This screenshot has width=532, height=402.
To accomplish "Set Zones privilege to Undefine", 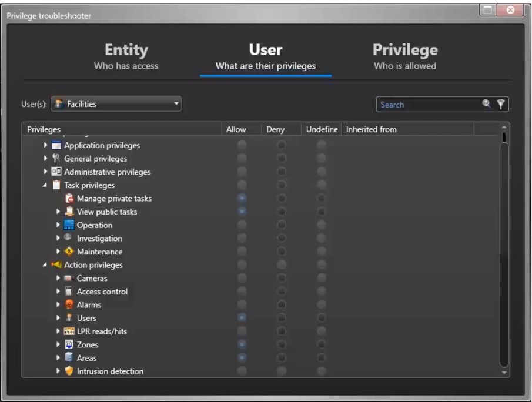I will click(321, 344).
